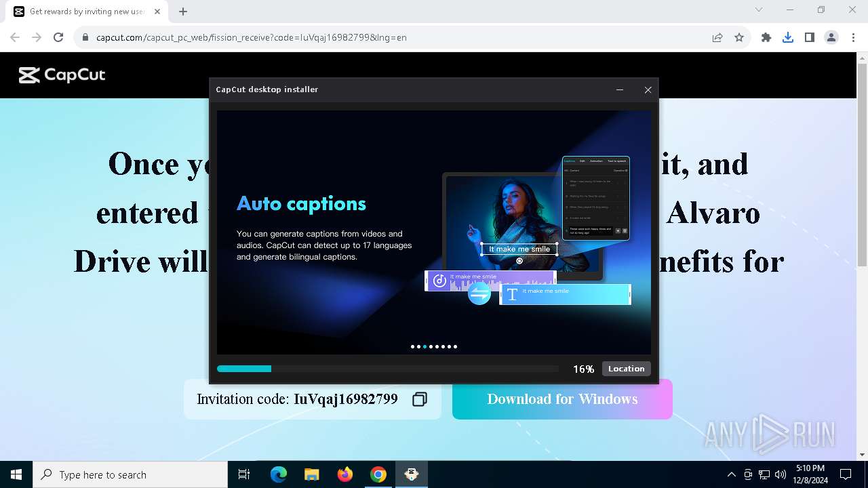Switch to CapCut installer taskbar icon

(411, 474)
